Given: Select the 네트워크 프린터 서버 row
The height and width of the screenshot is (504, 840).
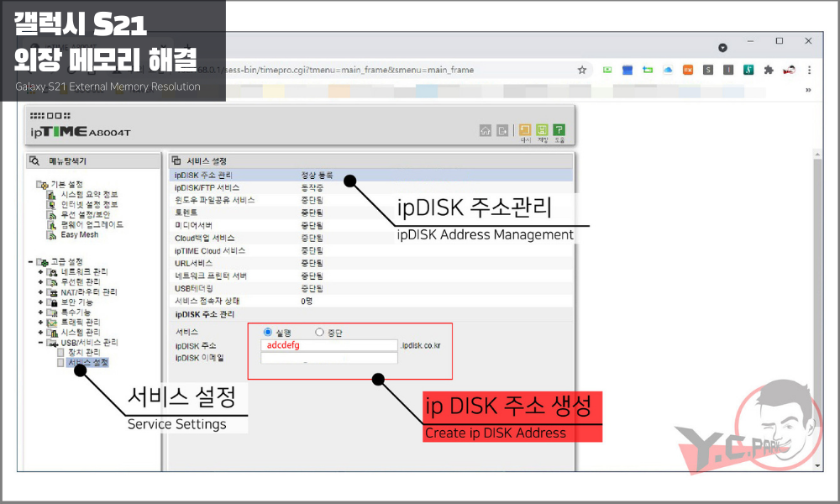Looking at the screenshot, I should tap(371, 276).
